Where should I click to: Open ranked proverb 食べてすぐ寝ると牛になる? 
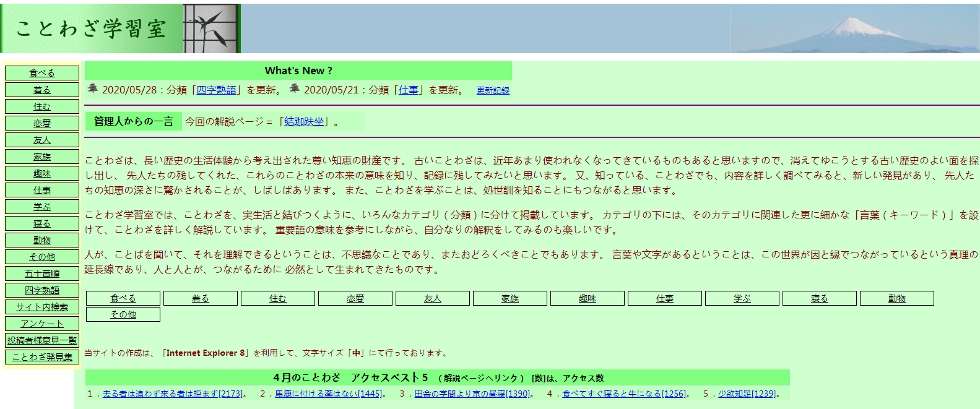624,394
